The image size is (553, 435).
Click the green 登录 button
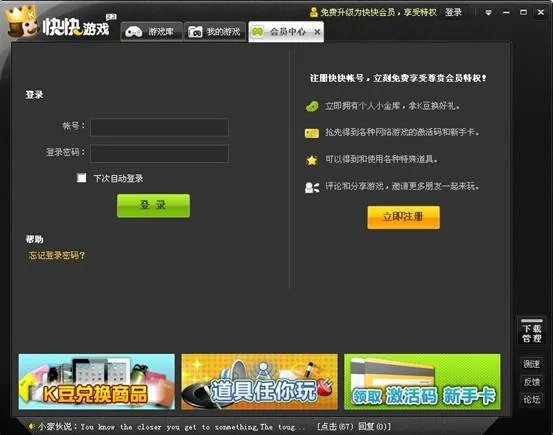pyautogui.click(x=153, y=205)
